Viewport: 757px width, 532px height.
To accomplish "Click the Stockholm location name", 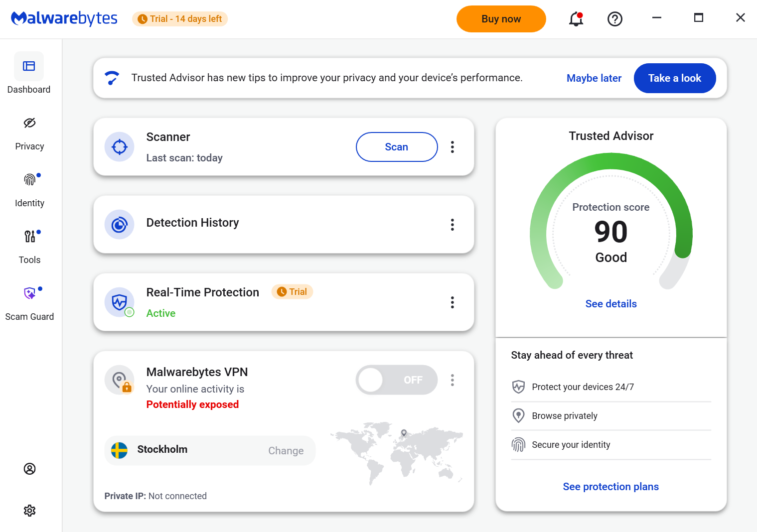I will click(x=162, y=449).
